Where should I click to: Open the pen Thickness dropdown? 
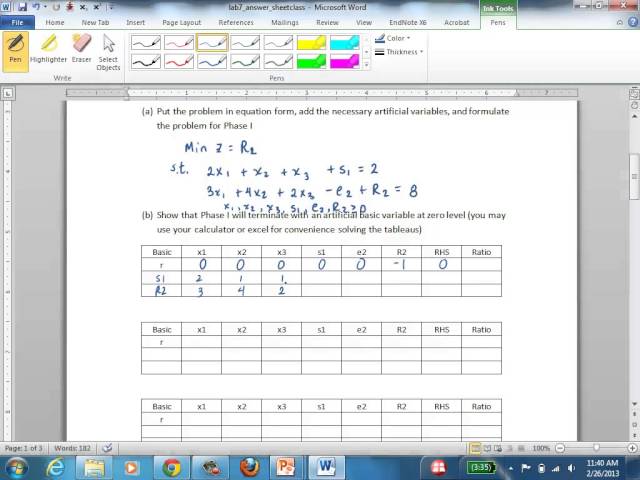(x=399, y=52)
